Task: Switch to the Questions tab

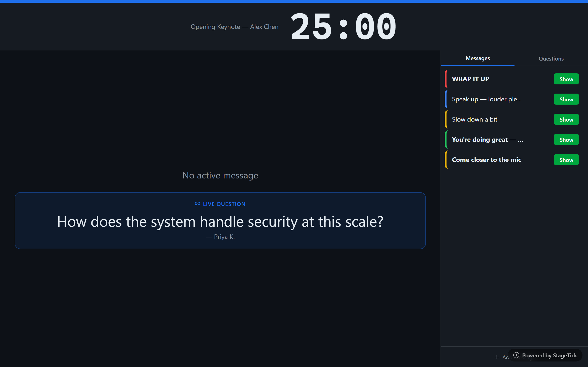Action: (x=551, y=58)
